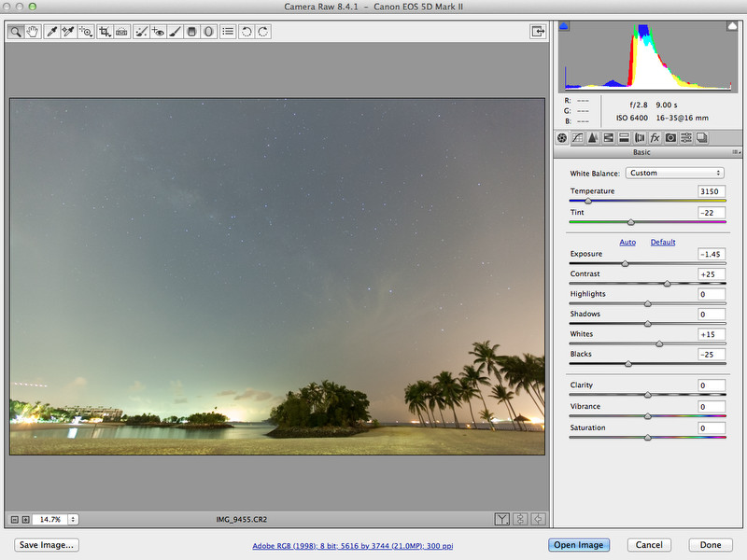Screen dimensions: 747x560
Task: Click the Shadows slider handle
Action: [x=647, y=323]
